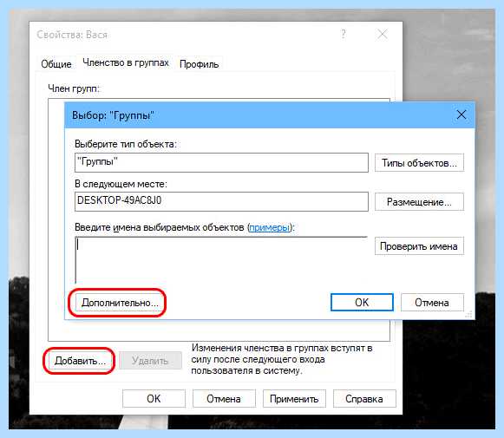Close the Выбор Группы dialog
504x438 pixels.
coord(461,114)
